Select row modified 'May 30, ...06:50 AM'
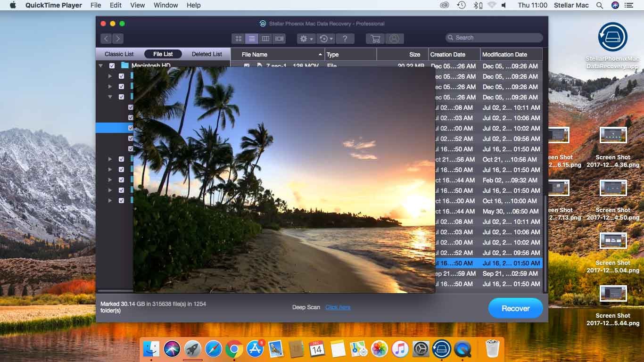This screenshot has height=362, width=644. [x=488, y=211]
